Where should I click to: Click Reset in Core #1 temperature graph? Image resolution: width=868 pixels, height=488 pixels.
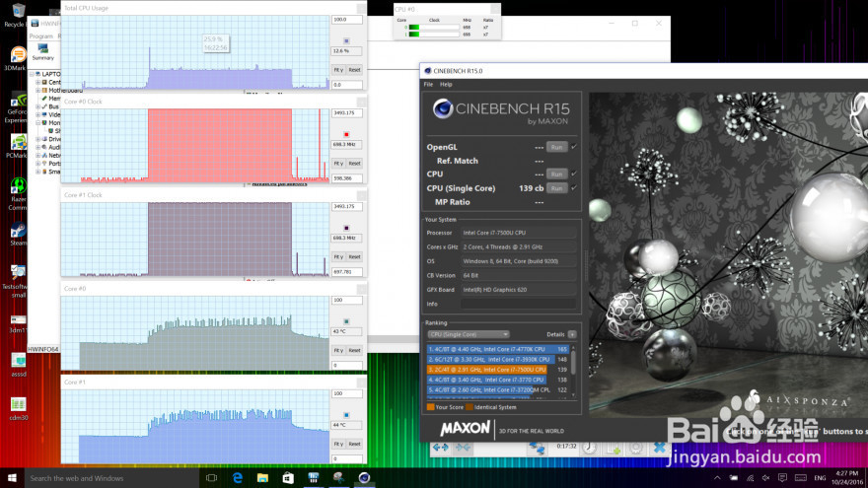(354, 444)
